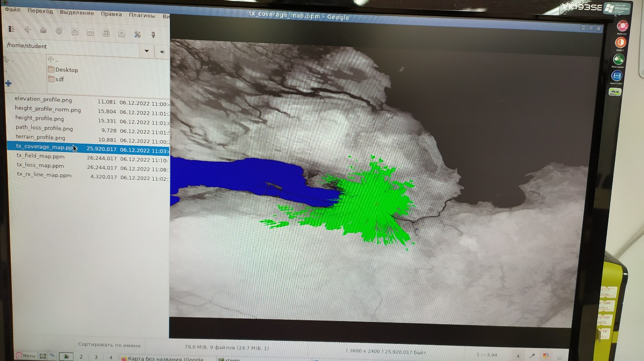Screen dimensions: 644x361
Task: Select file terrain_profile.png
Action: [x=41, y=137]
